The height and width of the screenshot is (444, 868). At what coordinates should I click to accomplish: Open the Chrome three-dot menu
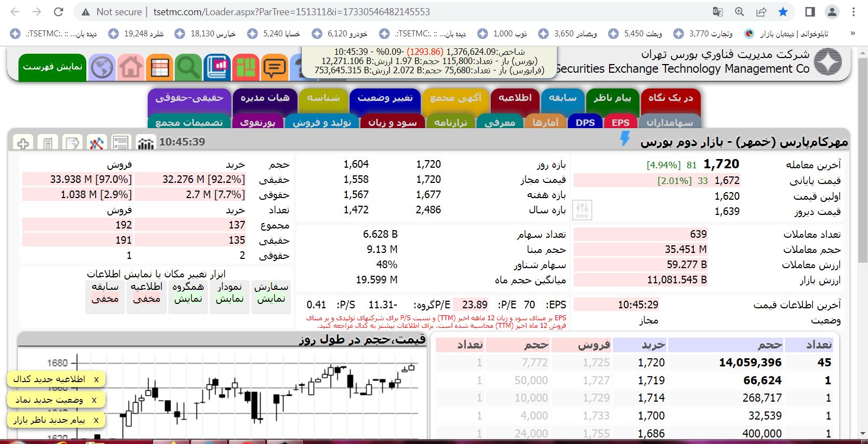coord(853,12)
